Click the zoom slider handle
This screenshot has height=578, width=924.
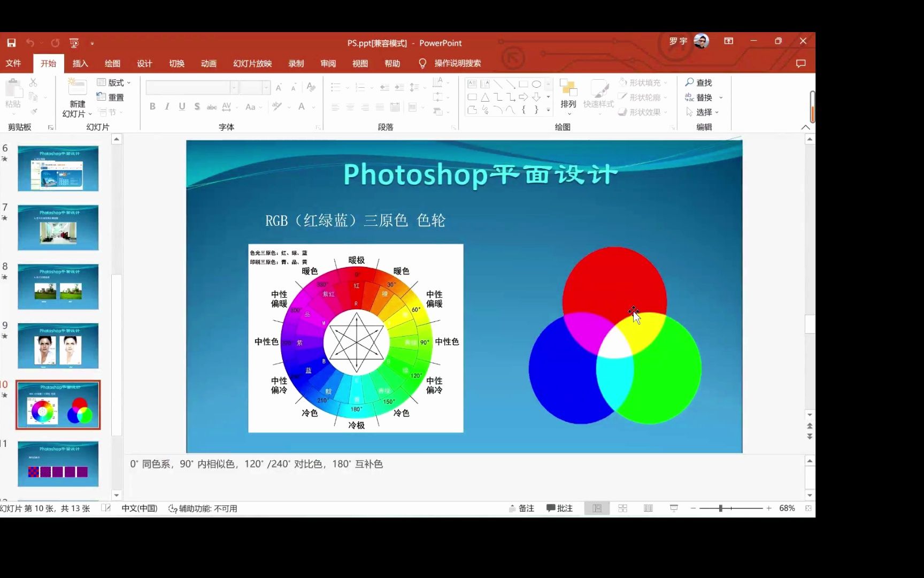721,508
